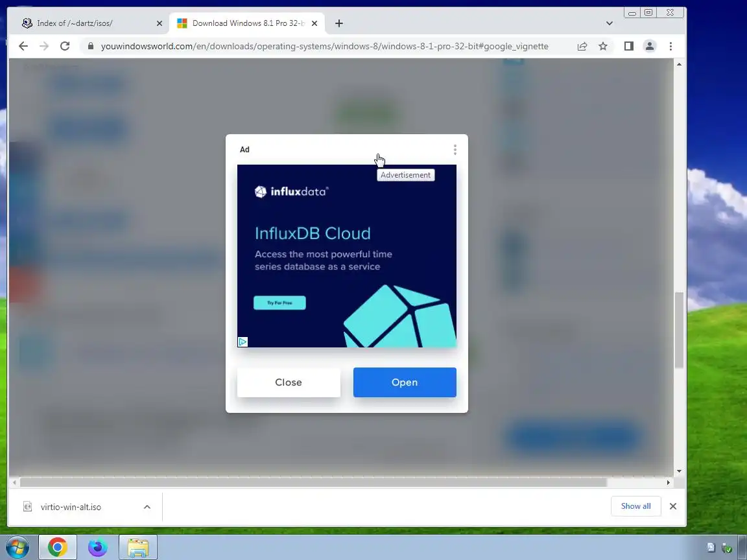Open Chrome's three-dot menu

pyautogui.click(x=670, y=46)
